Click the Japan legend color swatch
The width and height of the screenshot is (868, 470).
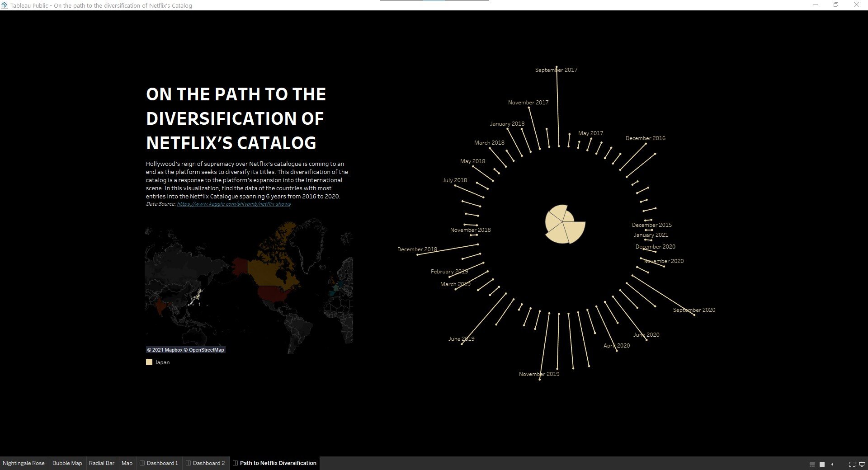click(x=149, y=362)
